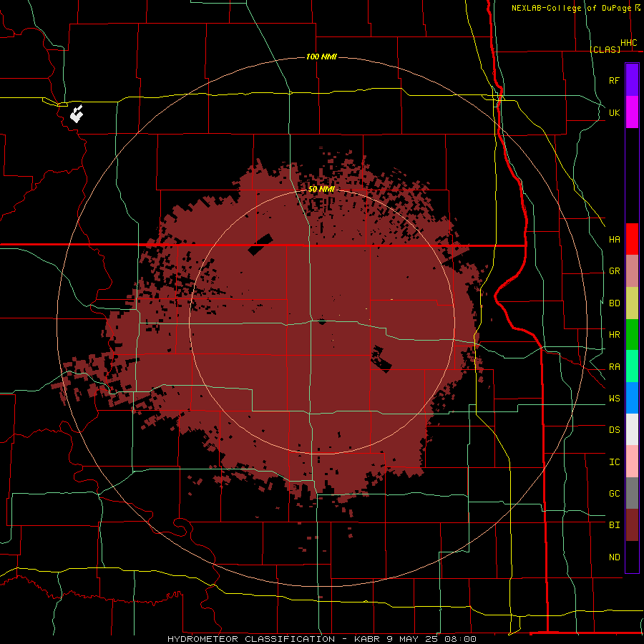Screen dimensions: 644x644
Task: Click the black ND legend swatch
Action: click(x=632, y=557)
